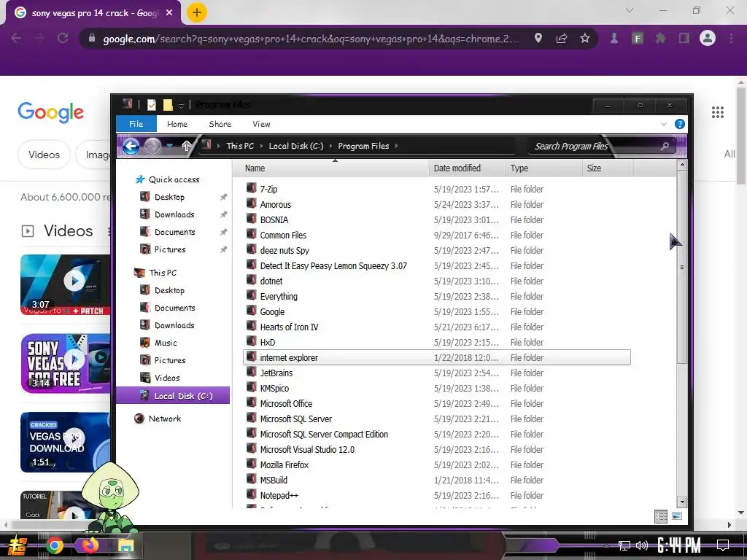Screen dimensions: 747x560
Task: Open pinned Desktop under Quick access
Action: (169, 197)
